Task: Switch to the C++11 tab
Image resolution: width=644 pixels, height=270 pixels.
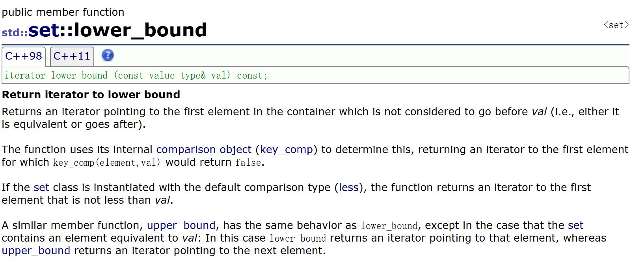Action: 72,56
